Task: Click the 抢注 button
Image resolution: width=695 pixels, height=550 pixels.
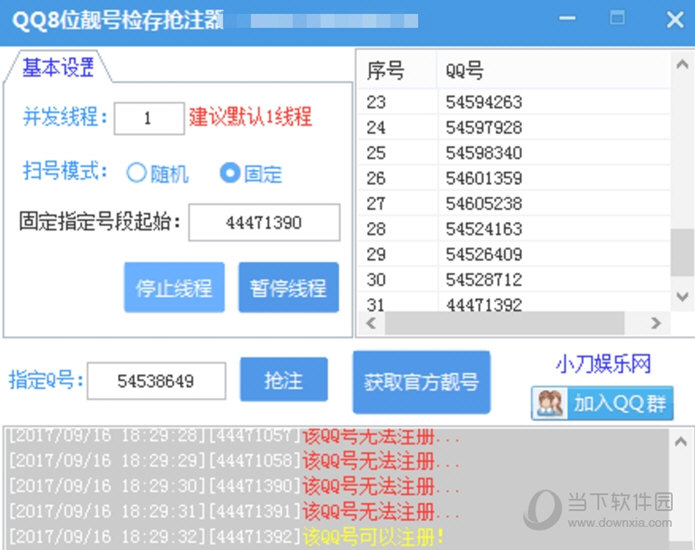Action: [284, 380]
